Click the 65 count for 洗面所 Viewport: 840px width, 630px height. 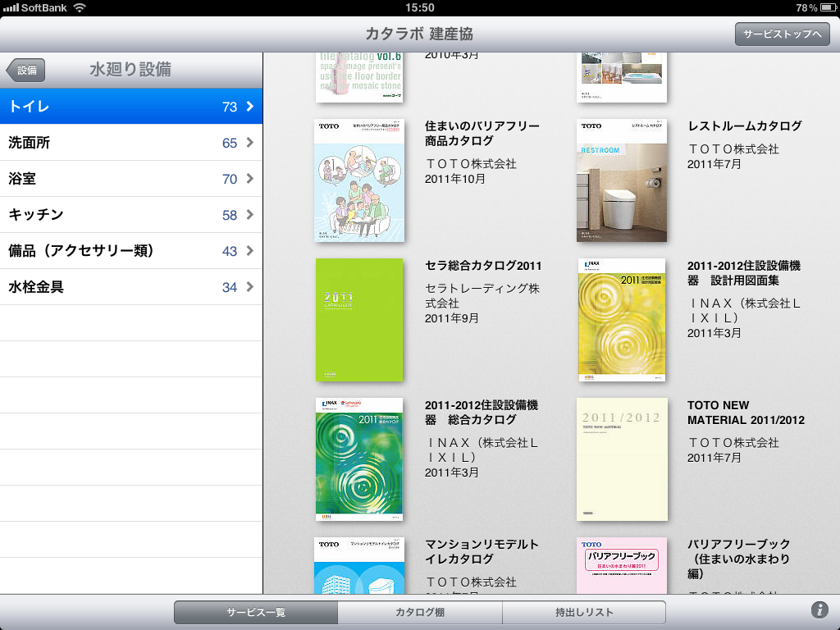pos(230,143)
